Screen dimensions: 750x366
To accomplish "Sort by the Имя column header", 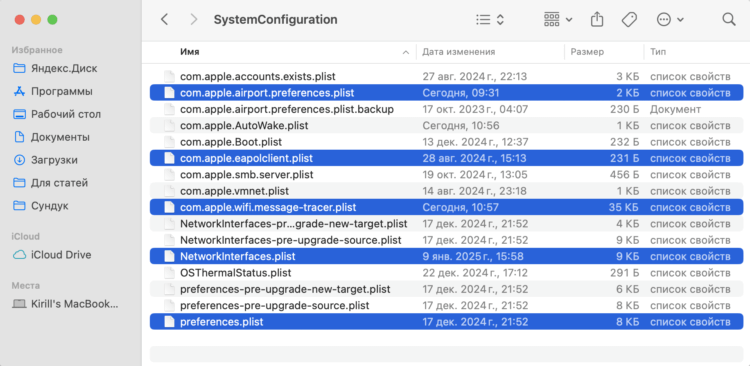I will click(x=190, y=52).
